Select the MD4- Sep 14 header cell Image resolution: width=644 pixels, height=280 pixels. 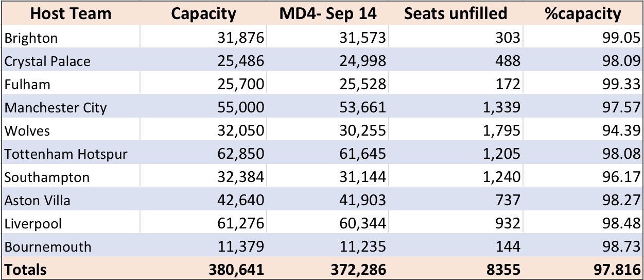327,14
